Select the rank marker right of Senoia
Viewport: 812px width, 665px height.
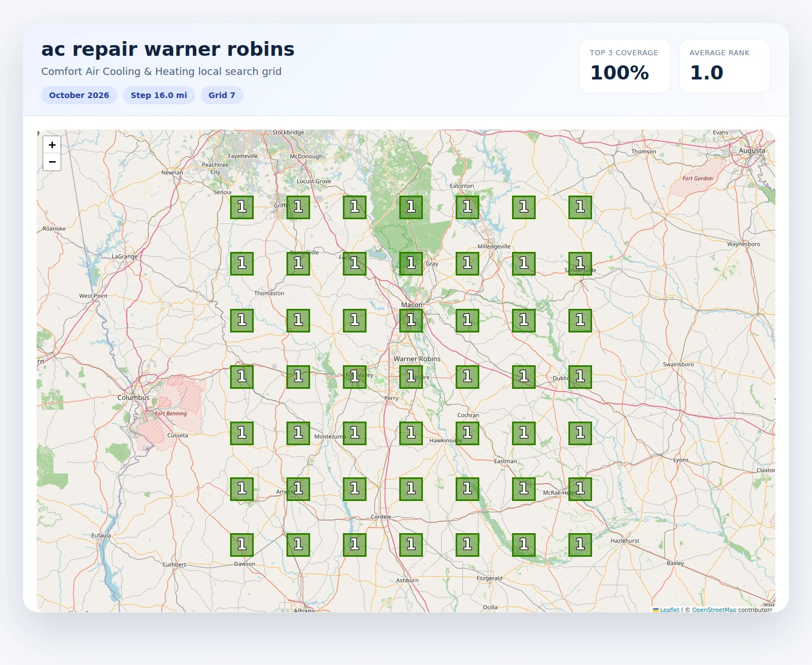coord(242,207)
